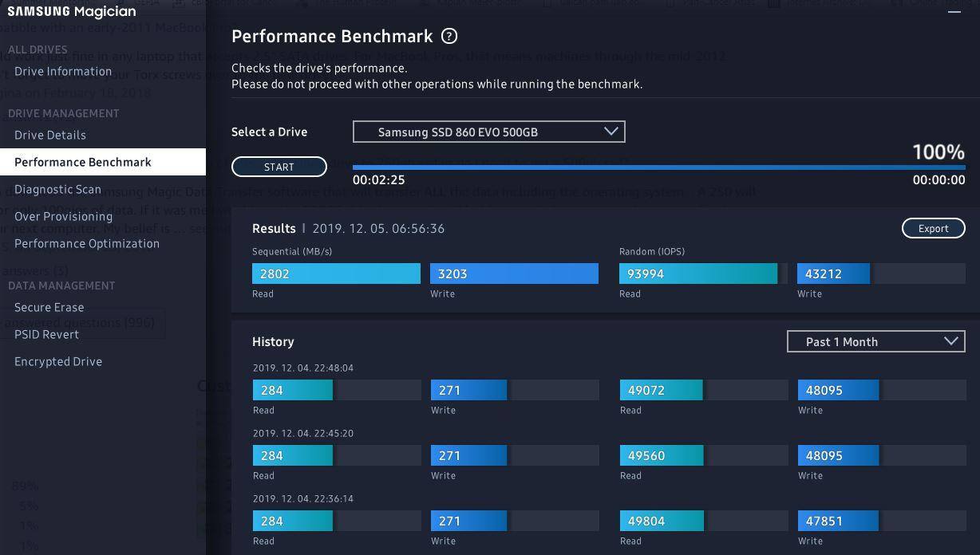Expand the Past 1 Month history filter
The height and width of the screenshot is (555, 980).
[875, 341]
